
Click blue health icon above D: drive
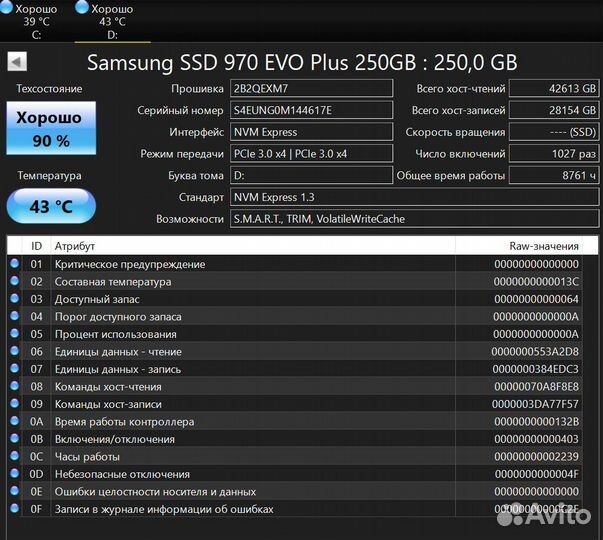click(82, 7)
